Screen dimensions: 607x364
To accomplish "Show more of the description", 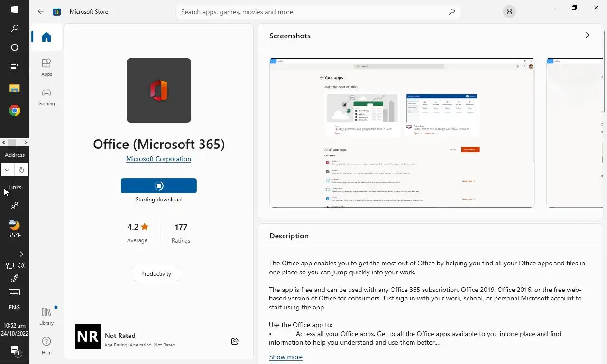I will click(285, 357).
